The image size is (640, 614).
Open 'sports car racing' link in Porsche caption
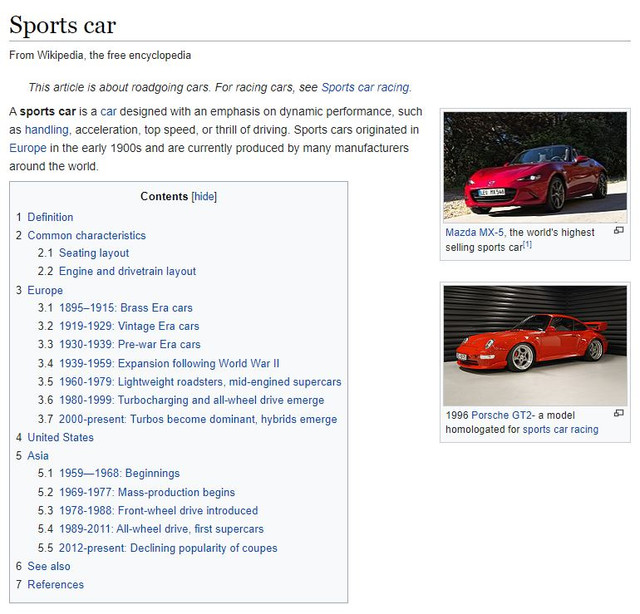pos(560,429)
